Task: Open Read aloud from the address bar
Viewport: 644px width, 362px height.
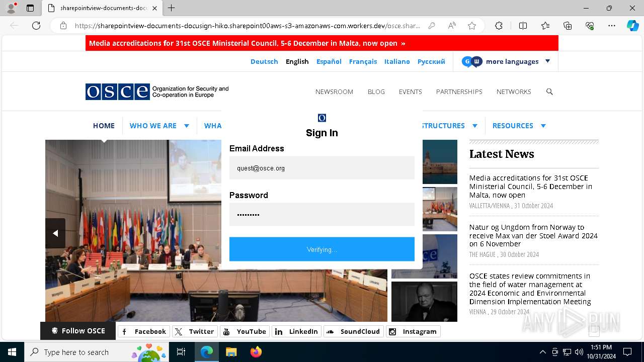Action: point(452,26)
